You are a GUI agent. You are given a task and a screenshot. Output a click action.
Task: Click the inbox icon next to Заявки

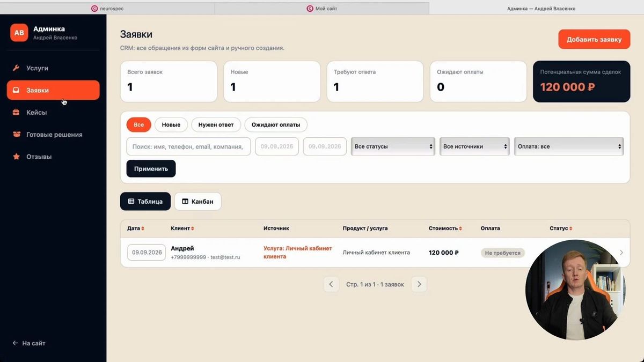[x=16, y=90]
